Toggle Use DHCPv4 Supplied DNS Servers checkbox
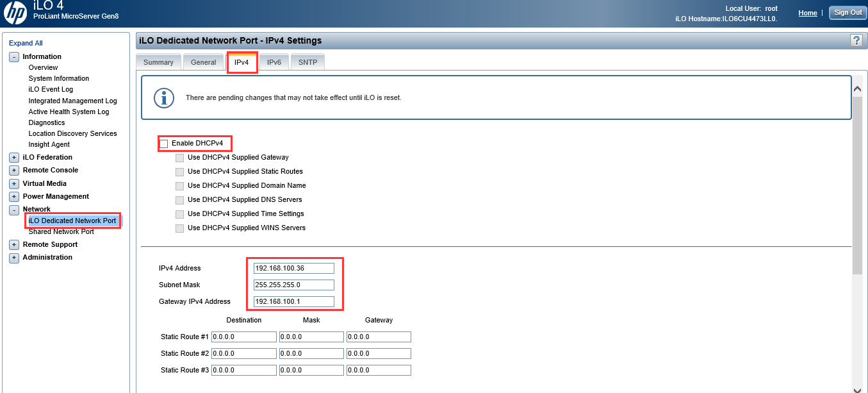 coord(179,200)
